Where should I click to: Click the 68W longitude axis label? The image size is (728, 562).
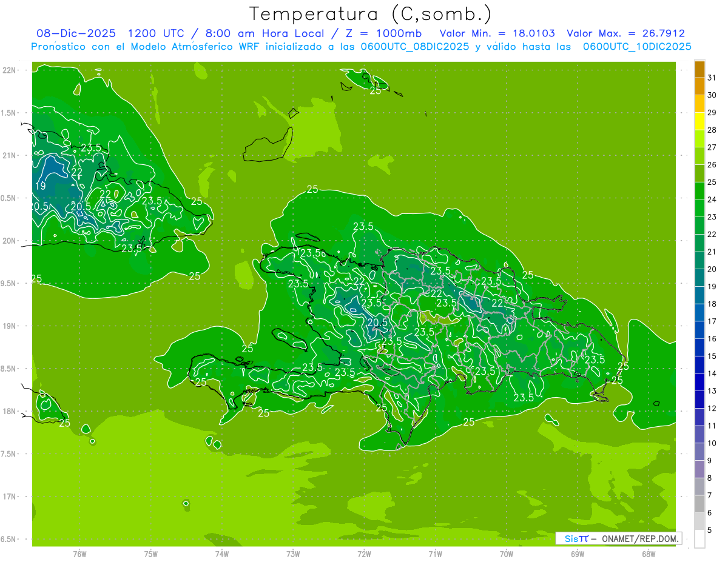coord(649,554)
